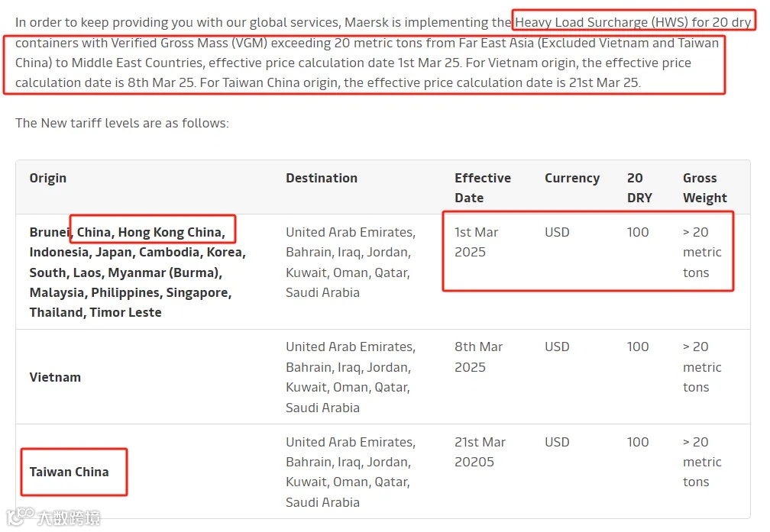770x532 pixels.
Task: Click 'Thailand, Timor Leste' in origin list
Action: pos(95,313)
